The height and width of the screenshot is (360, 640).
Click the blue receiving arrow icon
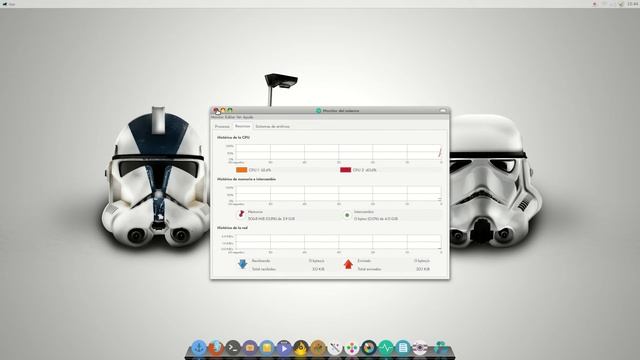[x=242, y=264]
